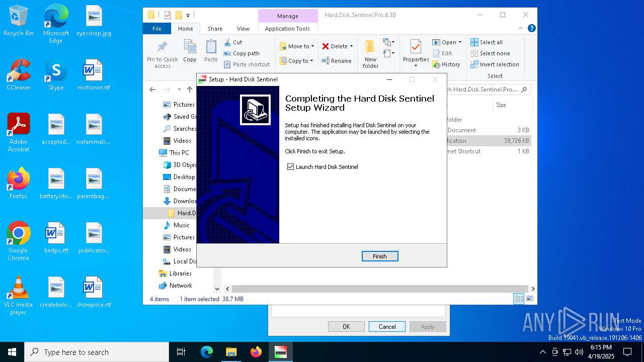
Task: Click OK in background dialog
Action: [x=346, y=327]
